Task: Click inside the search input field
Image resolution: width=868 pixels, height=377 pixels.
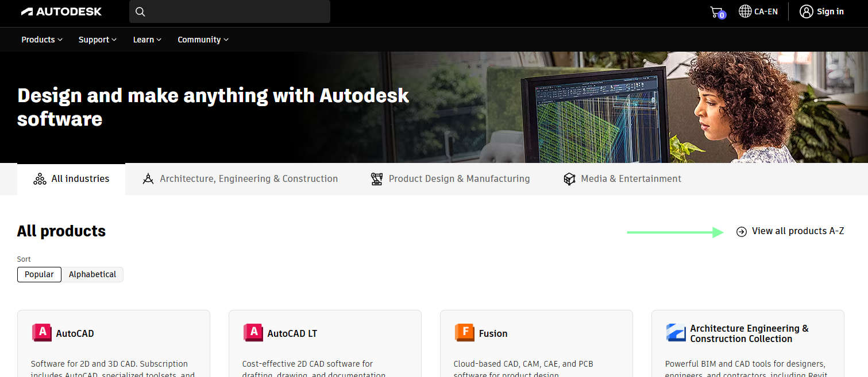Action: [236, 11]
